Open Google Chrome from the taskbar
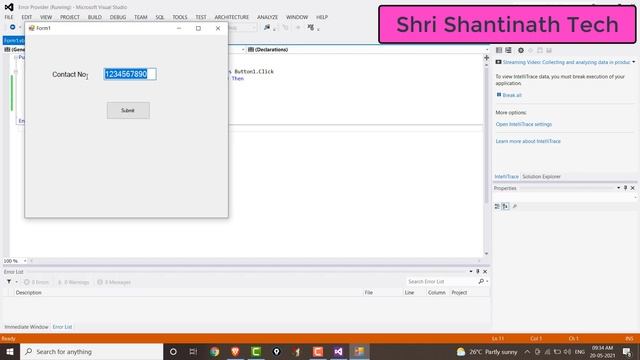 (x=215, y=352)
